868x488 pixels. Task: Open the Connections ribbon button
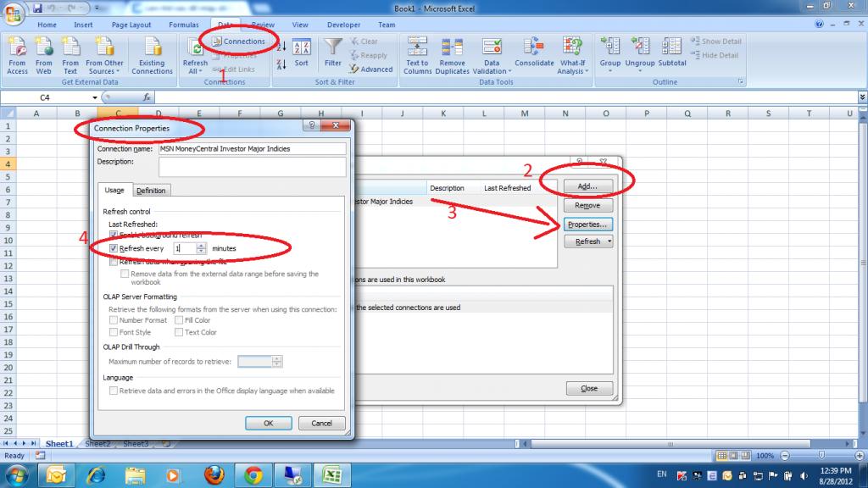[x=238, y=42]
